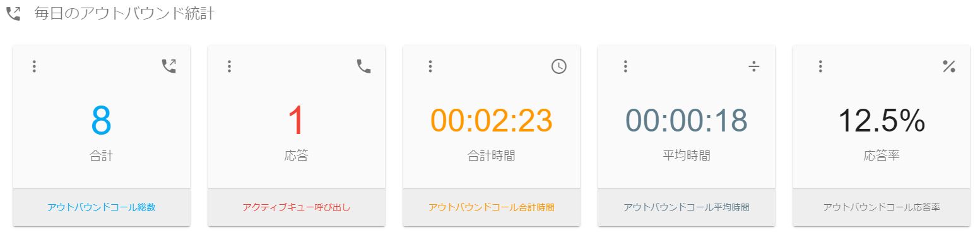
Task: Open three-dot menu on 応答 card
Action: pyautogui.click(x=229, y=66)
